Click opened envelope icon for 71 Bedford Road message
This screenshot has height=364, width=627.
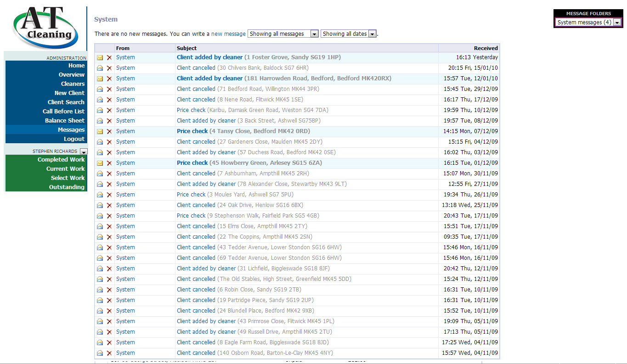(x=100, y=89)
